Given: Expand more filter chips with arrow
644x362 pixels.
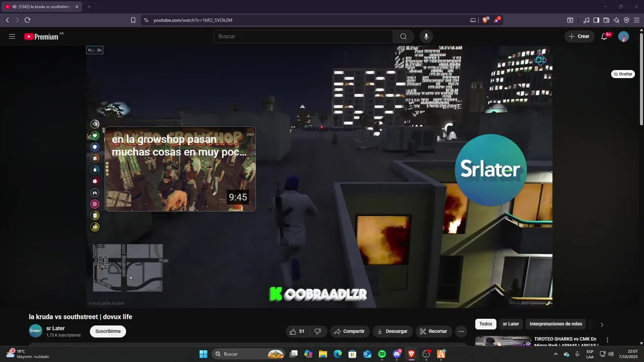Looking at the screenshot, I should (x=602, y=325).
